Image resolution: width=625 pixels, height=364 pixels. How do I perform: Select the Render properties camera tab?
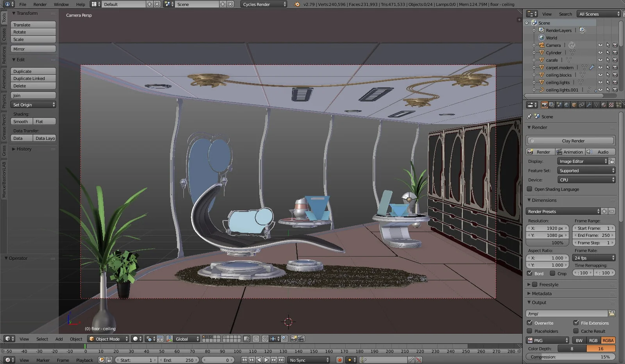tap(545, 105)
